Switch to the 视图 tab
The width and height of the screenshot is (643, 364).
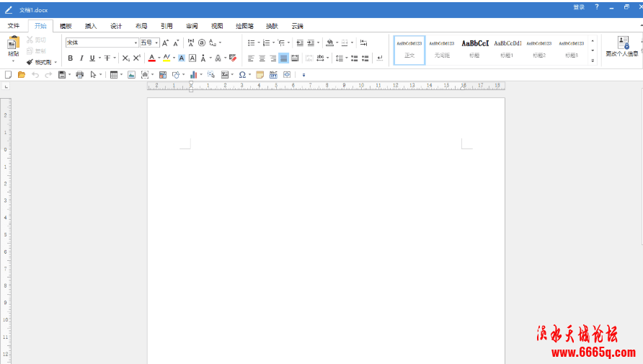[217, 26]
